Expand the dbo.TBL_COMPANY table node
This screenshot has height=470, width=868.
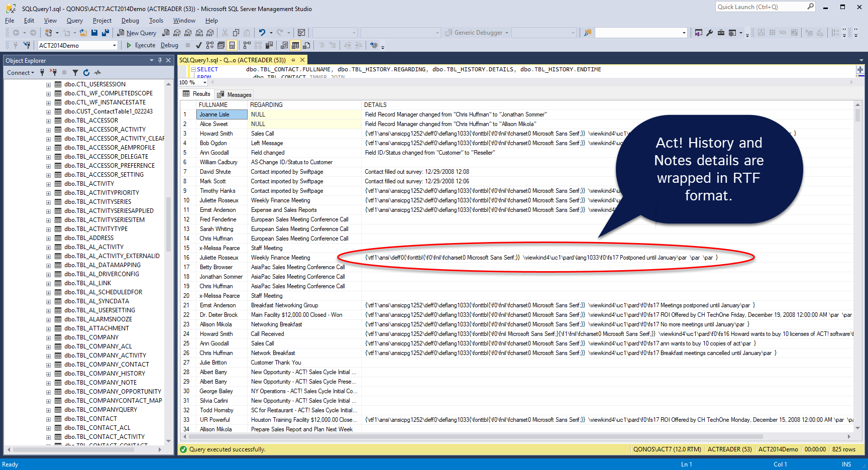point(48,337)
